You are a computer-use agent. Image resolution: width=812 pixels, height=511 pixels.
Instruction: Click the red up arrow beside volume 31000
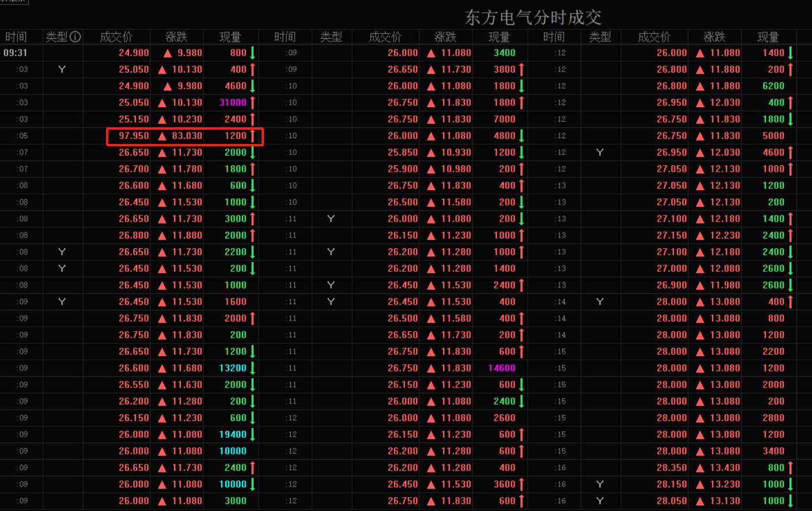point(252,103)
